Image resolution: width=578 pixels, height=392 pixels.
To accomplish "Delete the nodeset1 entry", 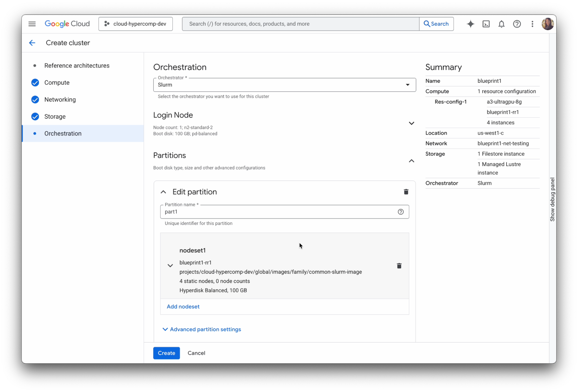I will (399, 265).
